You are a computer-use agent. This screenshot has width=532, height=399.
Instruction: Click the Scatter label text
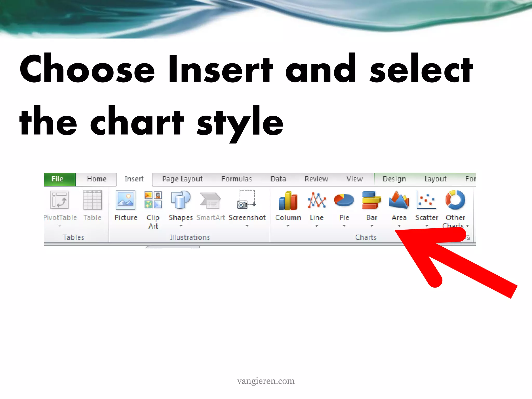click(427, 218)
